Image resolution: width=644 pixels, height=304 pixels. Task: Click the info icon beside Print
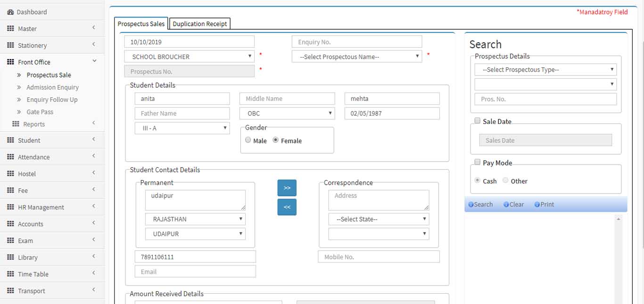[537, 205]
